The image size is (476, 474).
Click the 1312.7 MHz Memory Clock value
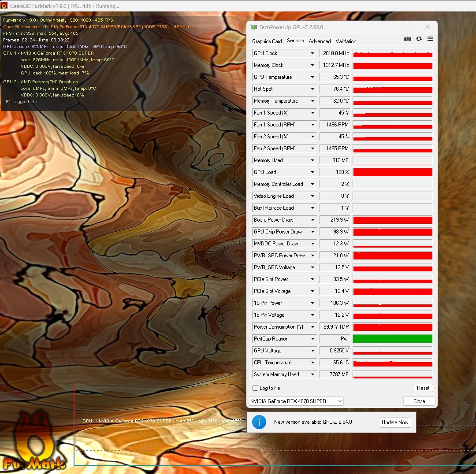click(x=335, y=65)
